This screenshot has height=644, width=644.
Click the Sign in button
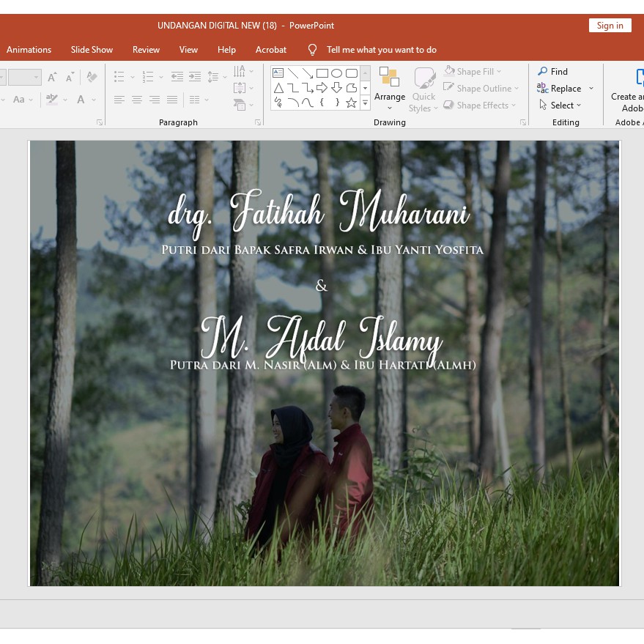pos(610,26)
